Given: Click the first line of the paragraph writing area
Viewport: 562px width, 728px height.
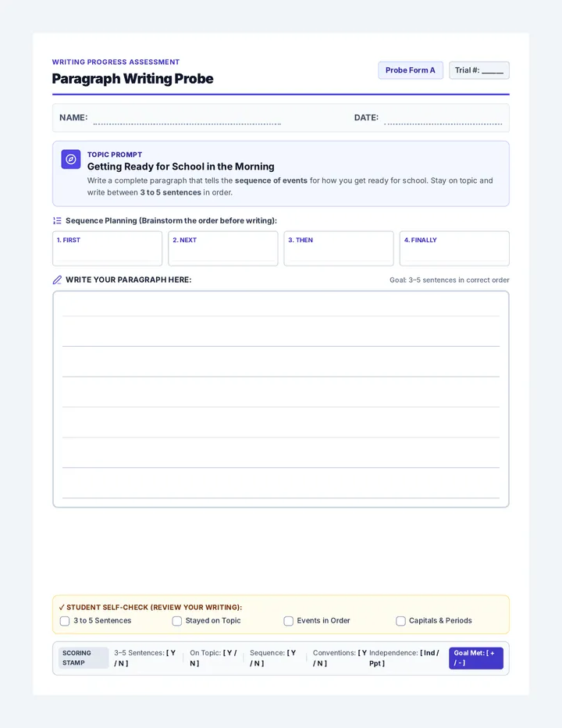Looking at the screenshot, I should coord(281,306).
